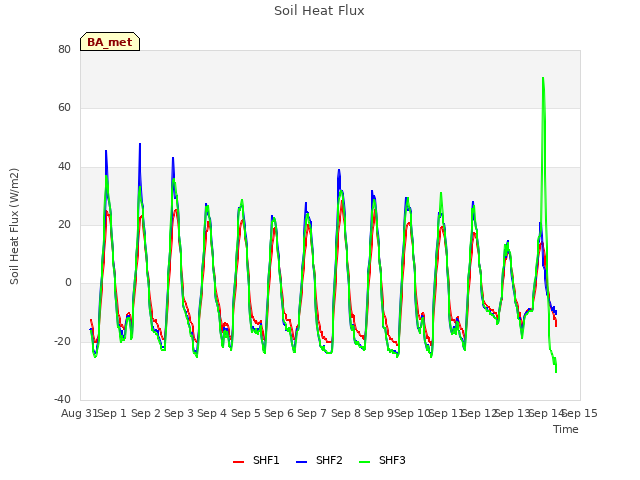The width and height of the screenshot is (640, 480).
Task: Click the blue SHF2 legend swatch
Action: 301,462
